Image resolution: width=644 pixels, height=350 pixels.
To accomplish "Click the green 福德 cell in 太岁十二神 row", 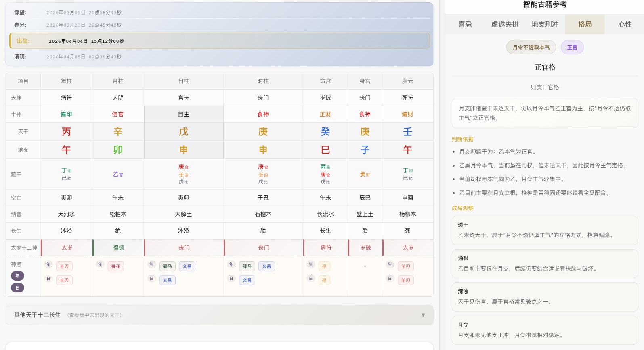I will [x=118, y=248].
